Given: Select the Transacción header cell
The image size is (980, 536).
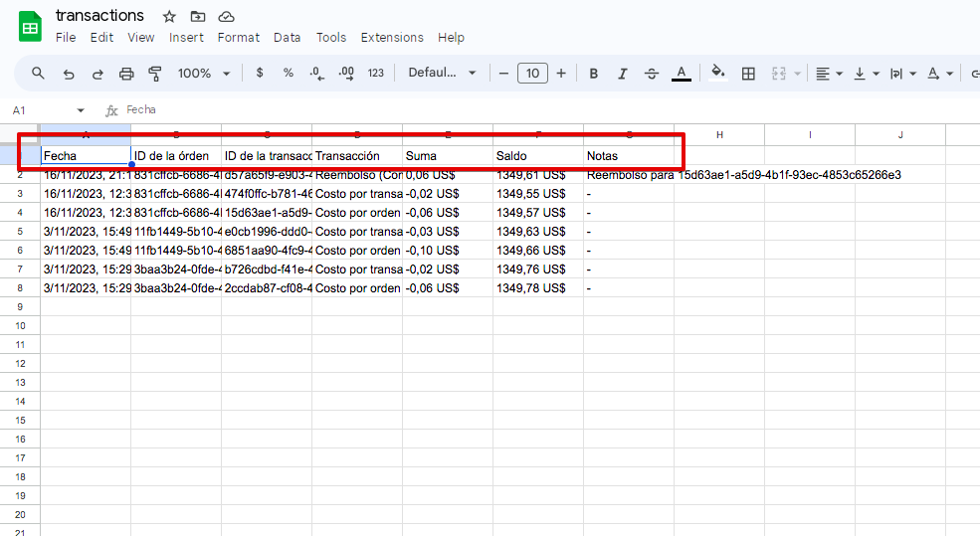Looking at the screenshot, I should 357,155.
